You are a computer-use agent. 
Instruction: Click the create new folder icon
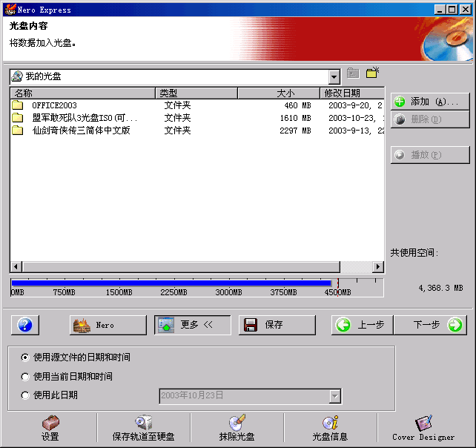[372, 73]
